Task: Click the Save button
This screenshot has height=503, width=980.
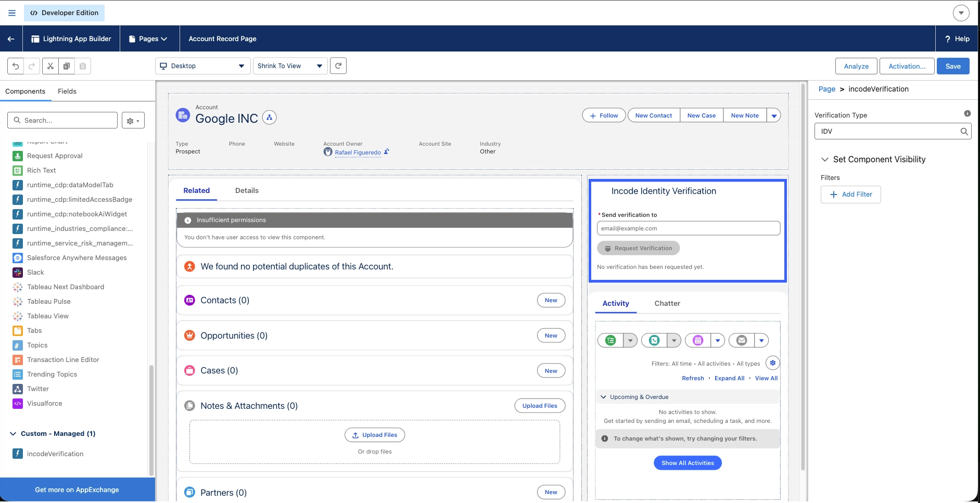Action: pyautogui.click(x=953, y=66)
